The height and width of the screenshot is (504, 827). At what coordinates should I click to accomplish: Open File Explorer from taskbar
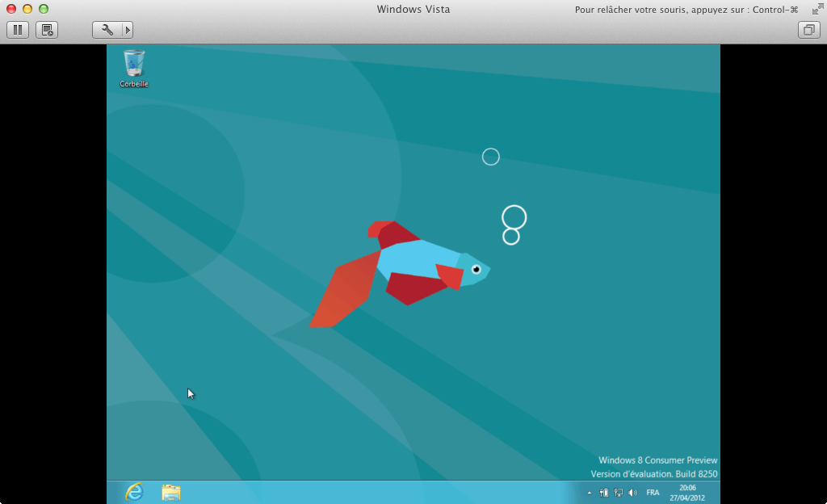pos(171,493)
